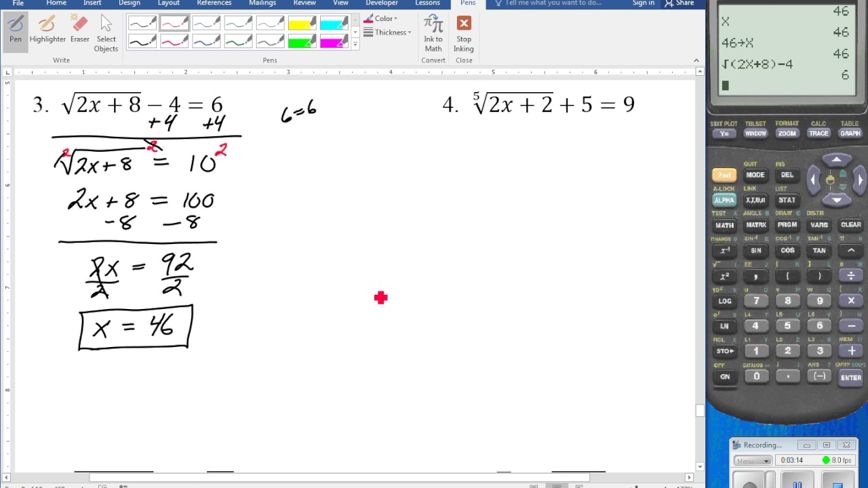The height and width of the screenshot is (488, 868).
Task: Choose the yellow highlighter swatch
Action: [x=302, y=24]
